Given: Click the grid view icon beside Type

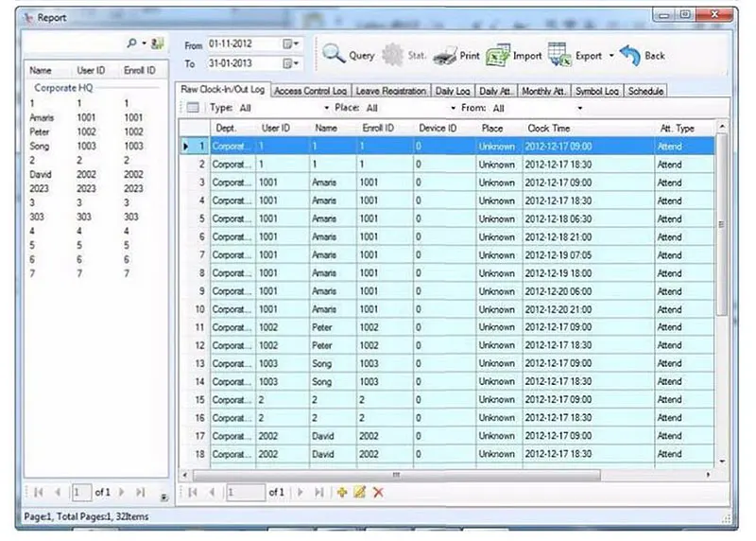Looking at the screenshot, I should pyautogui.click(x=193, y=107).
